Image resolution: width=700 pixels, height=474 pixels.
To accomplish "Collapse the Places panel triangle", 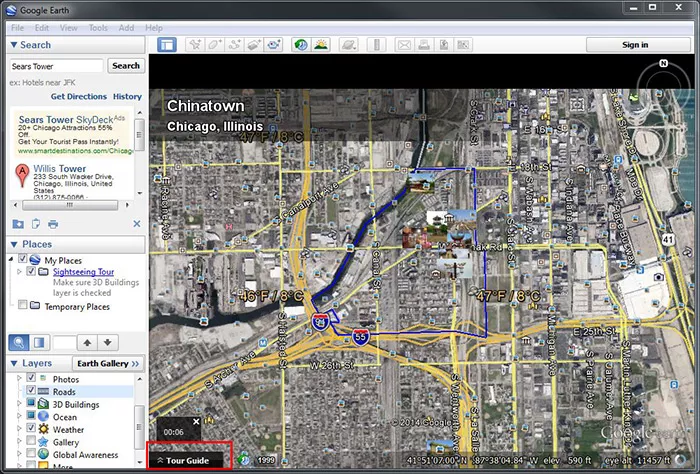I will click(14, 245).
